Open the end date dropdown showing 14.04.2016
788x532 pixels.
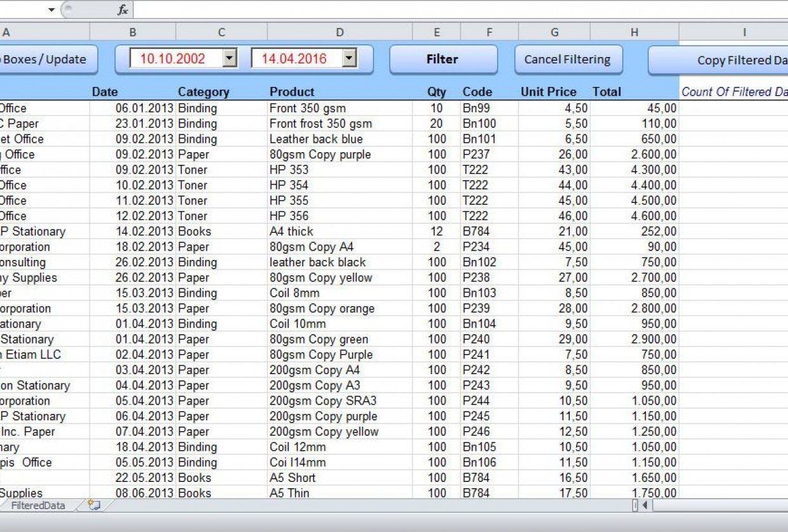pos(349,57)
